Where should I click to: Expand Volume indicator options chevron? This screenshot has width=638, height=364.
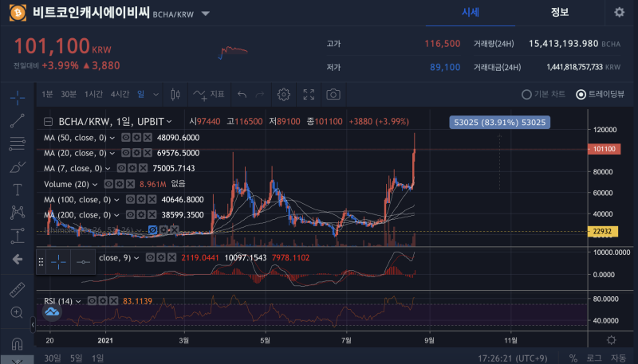95,185
